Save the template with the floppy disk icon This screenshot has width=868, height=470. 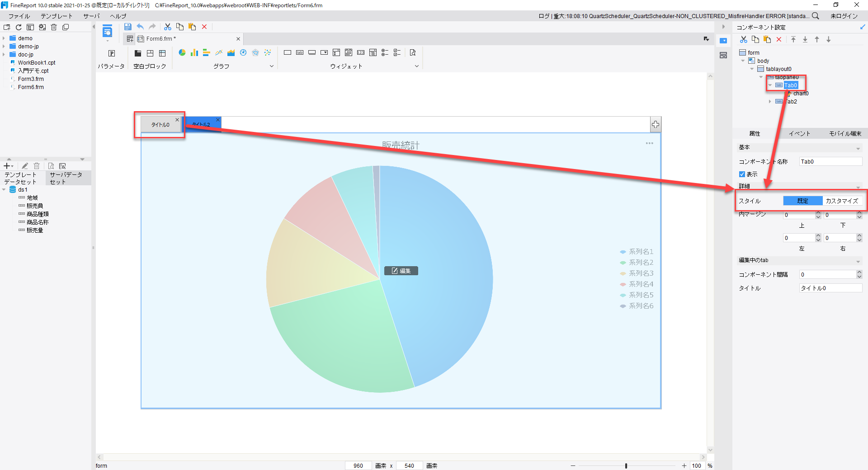(128, 27)
